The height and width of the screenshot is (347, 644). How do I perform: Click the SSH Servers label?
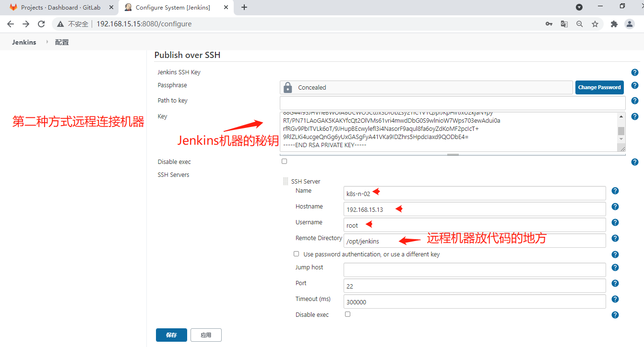173,175
